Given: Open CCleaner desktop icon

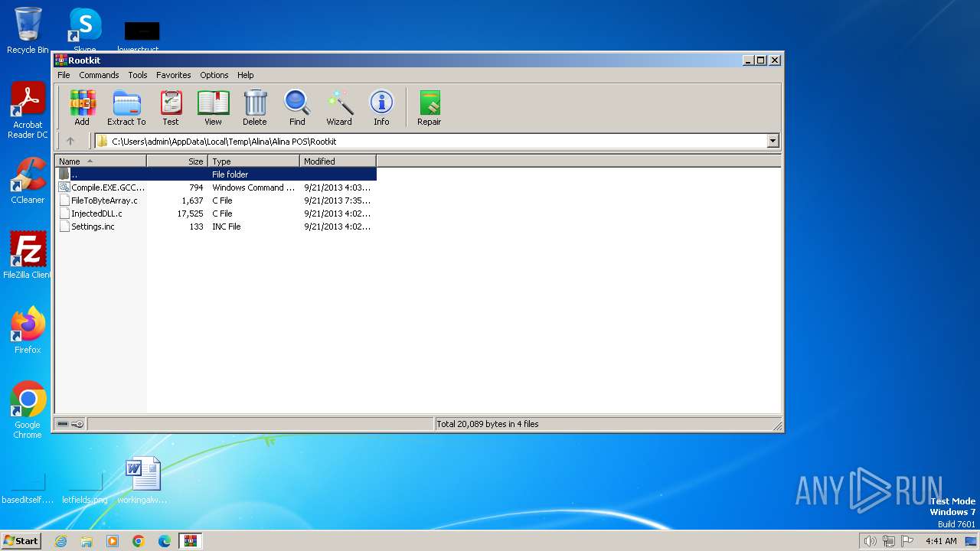Looking at the screenshot, I should [28, 181].
